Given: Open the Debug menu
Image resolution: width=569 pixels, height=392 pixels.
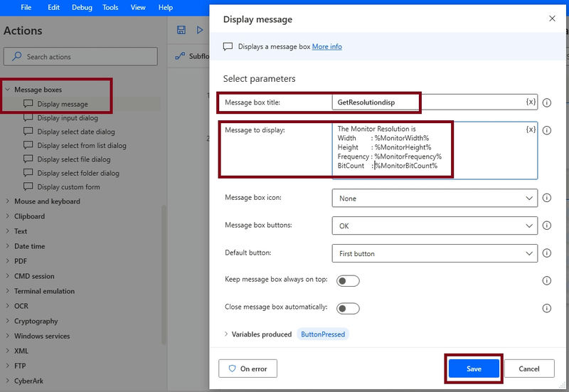Looking at the screenshot, I should tap(82, 7).
